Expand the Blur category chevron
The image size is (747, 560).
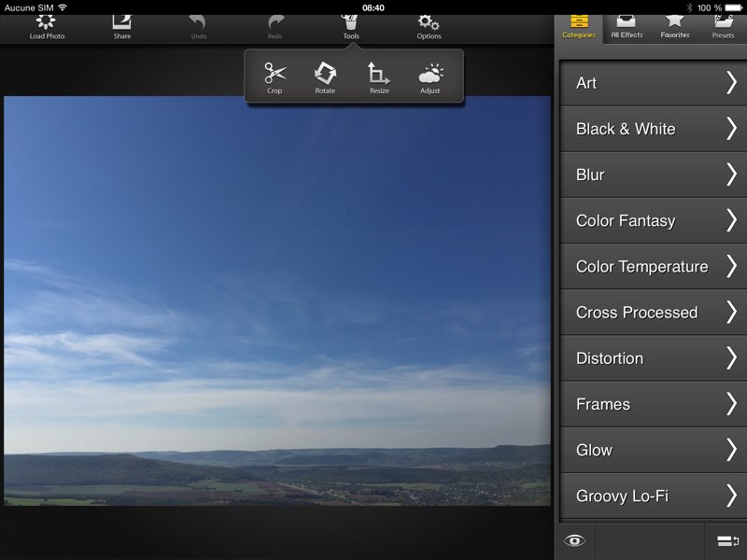pos(732,175)
